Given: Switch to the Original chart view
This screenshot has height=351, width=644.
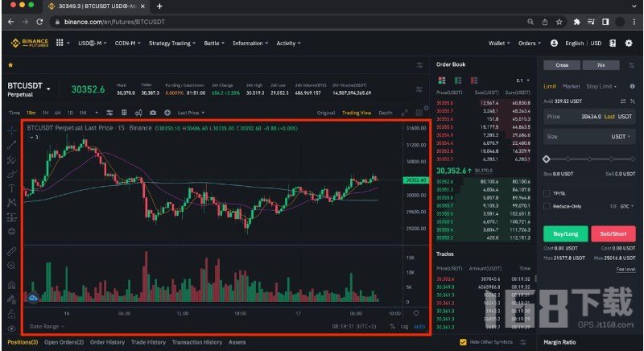Looking at the screenshot, I should pos(326,113).
